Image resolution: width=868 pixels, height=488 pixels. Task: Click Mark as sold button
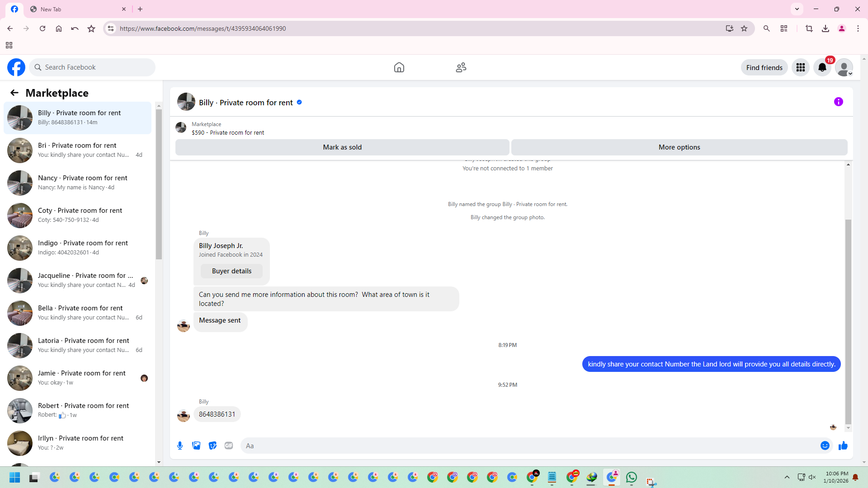(x=342, y=147)
